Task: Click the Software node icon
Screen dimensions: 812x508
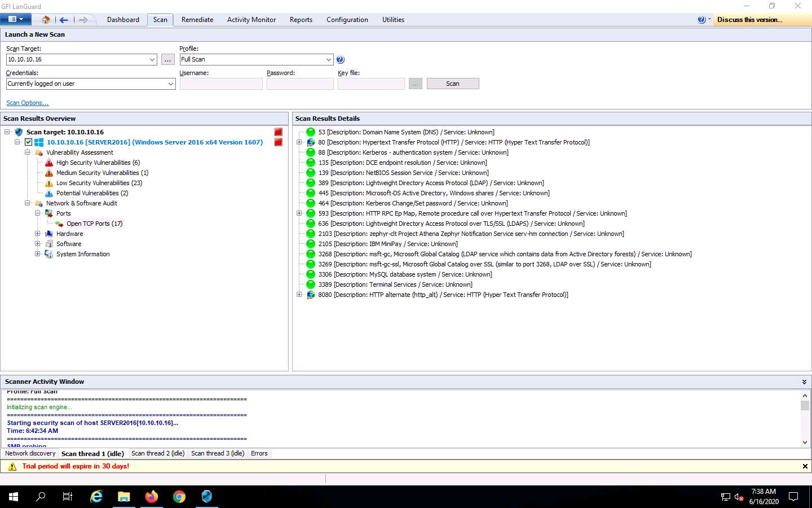Action: (x=49, y=244)
